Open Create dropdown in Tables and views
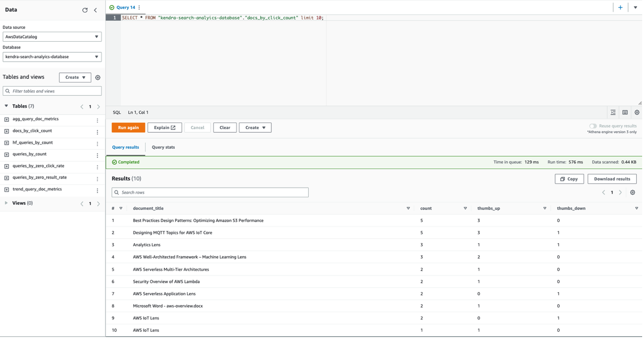 [75, 78]
